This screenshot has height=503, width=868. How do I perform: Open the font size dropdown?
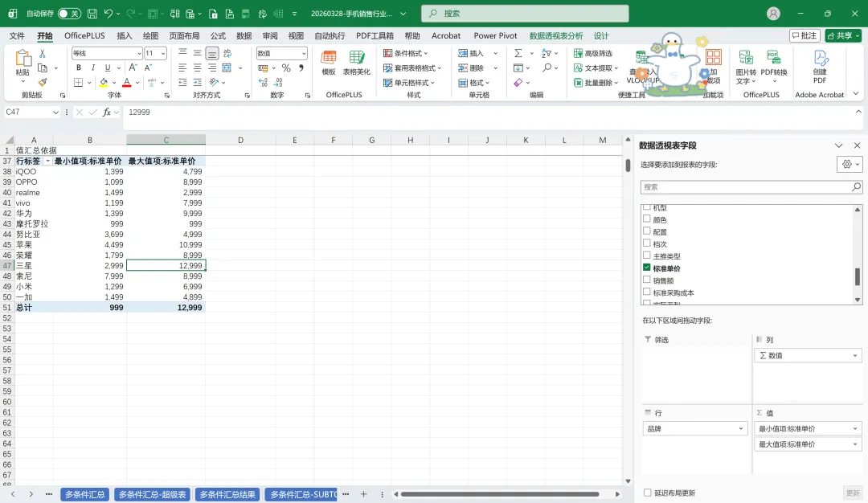[162, 53]
